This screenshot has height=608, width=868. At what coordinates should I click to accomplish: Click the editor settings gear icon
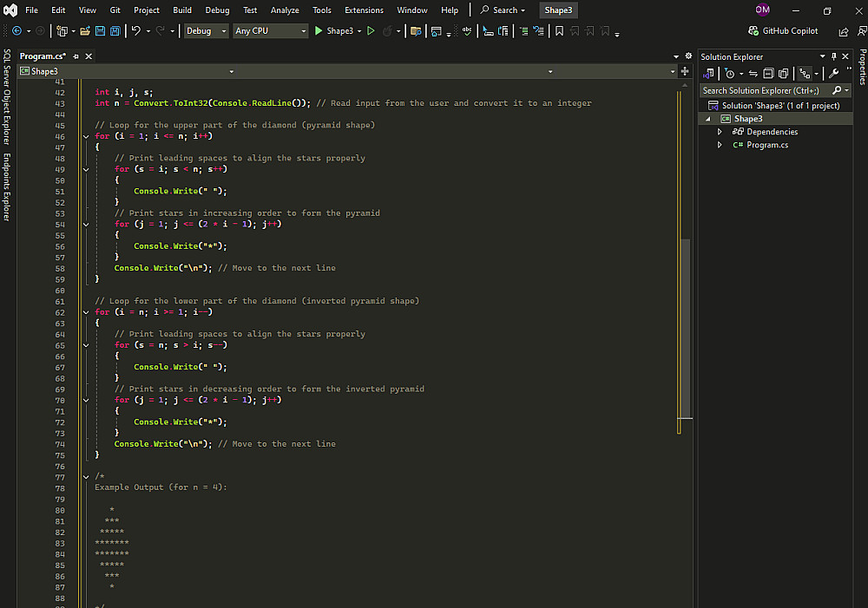point(688,56)
